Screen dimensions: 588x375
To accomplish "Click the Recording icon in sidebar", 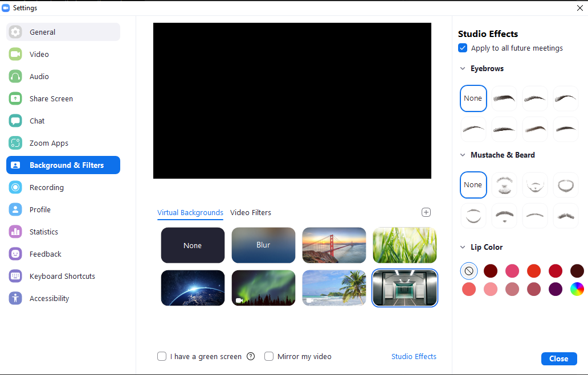I will tap(15, 187).
